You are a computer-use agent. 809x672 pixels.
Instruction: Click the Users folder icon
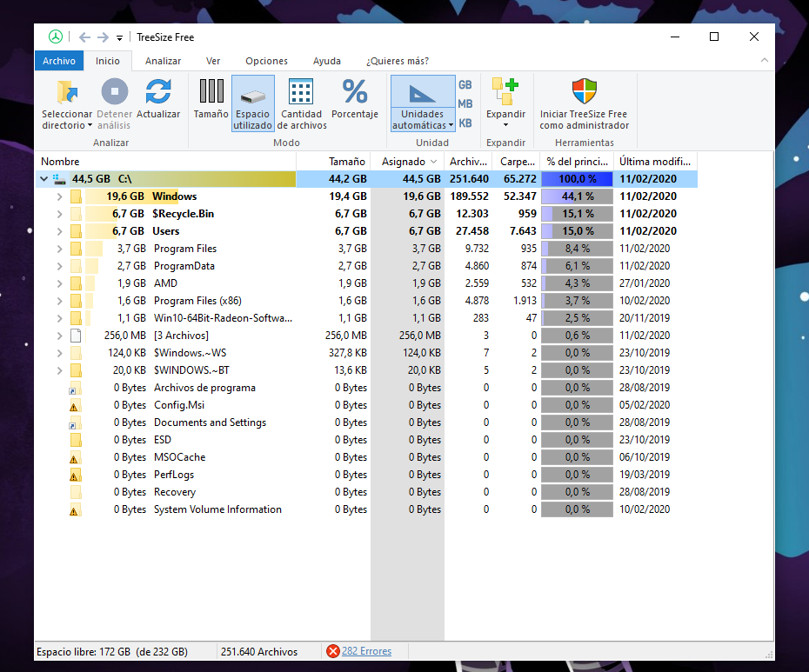(76, 231)
